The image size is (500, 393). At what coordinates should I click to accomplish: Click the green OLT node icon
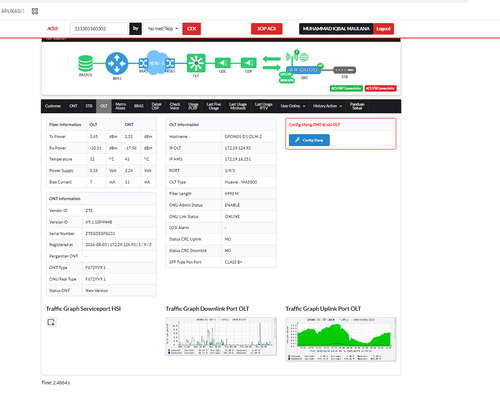click(196, 63)
